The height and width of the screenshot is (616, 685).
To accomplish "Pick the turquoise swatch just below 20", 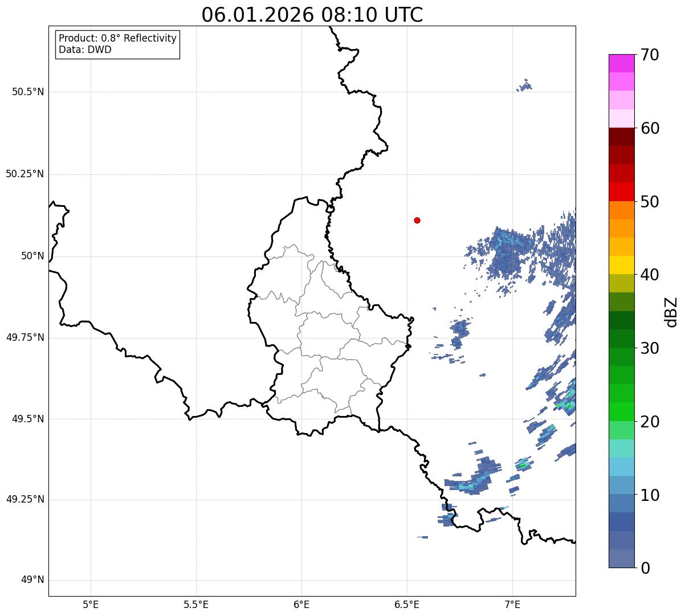I will 621,448.
